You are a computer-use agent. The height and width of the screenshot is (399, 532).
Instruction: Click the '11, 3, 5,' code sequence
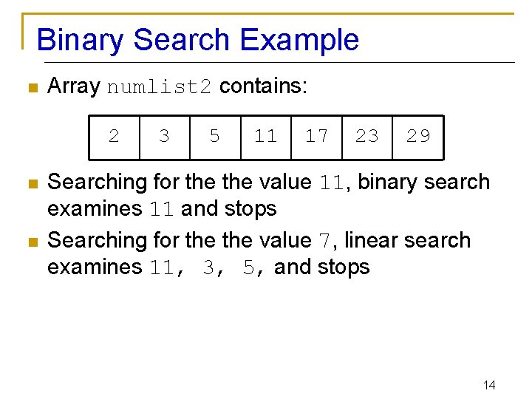coord(202,268)
